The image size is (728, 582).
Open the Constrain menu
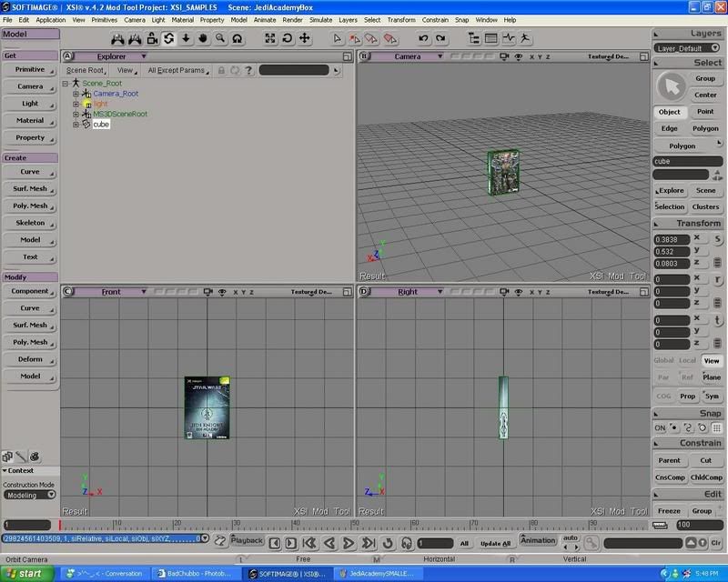coord(435,20)
